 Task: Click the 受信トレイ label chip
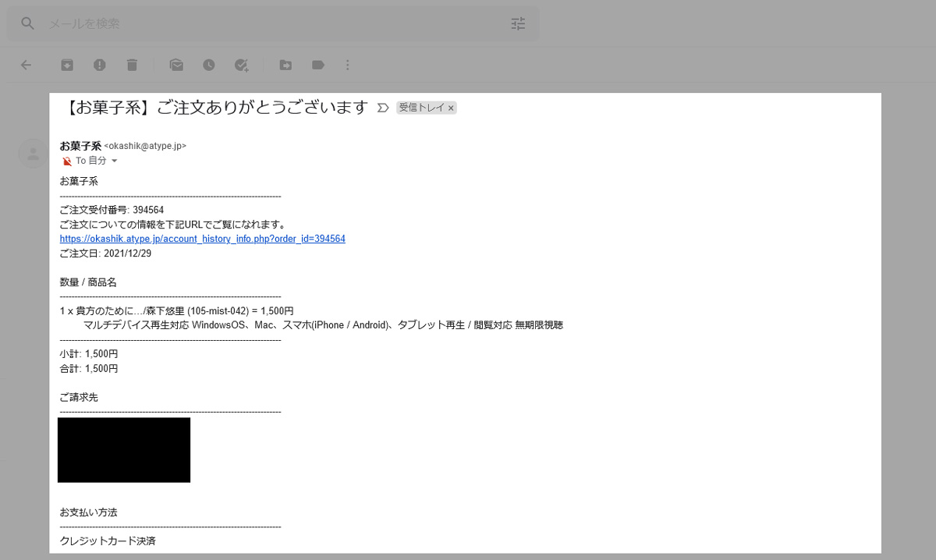421,108
